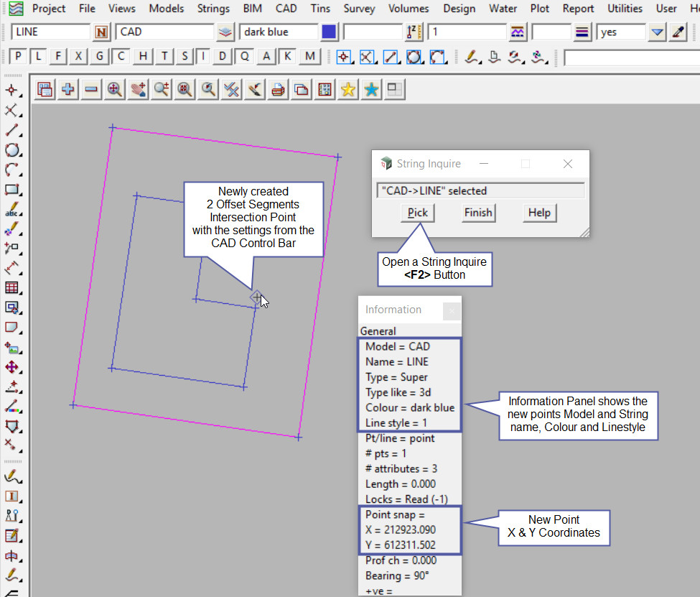Open the Tins menu
Viewport: 700px width, 597px height.
321,9
